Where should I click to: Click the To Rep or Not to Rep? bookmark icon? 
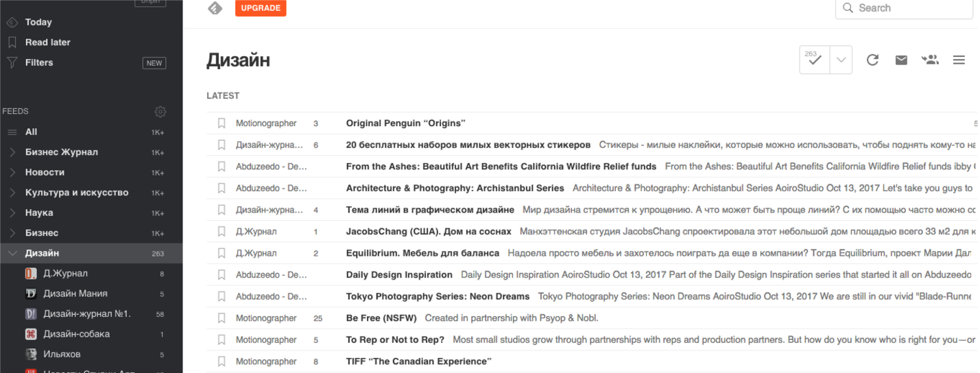(222, 339)
